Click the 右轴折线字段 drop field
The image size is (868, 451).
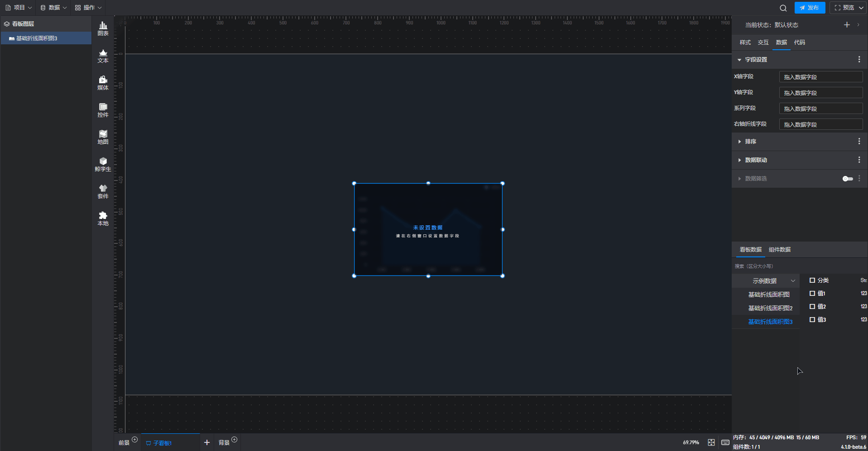click(x=820, y=124)
